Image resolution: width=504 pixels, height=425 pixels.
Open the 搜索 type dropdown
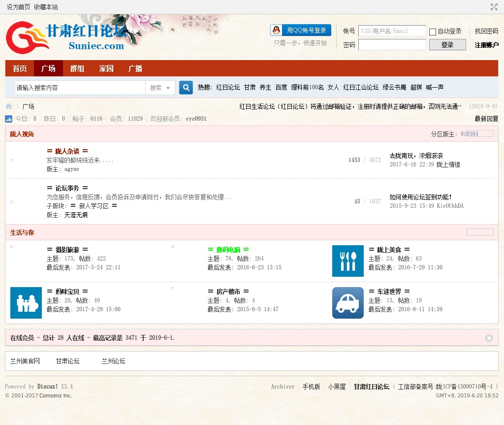(x=160, y=88)
